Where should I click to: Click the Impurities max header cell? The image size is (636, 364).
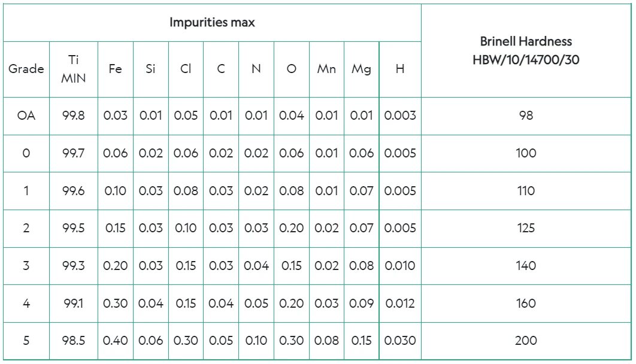(212, 23)
